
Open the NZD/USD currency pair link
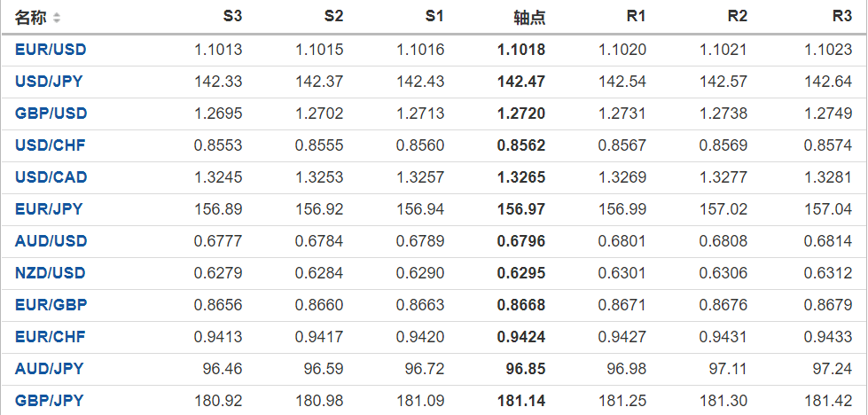tap(51, 273)
